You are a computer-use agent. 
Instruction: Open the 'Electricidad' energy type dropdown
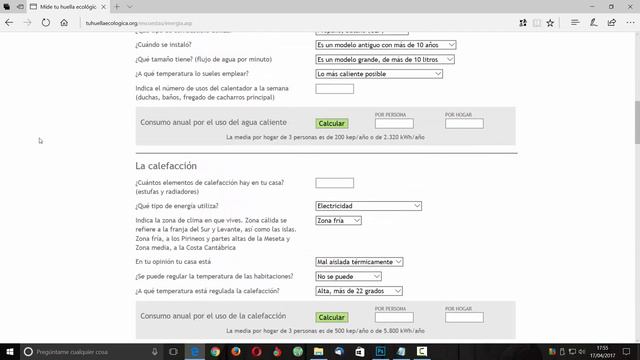368,206
